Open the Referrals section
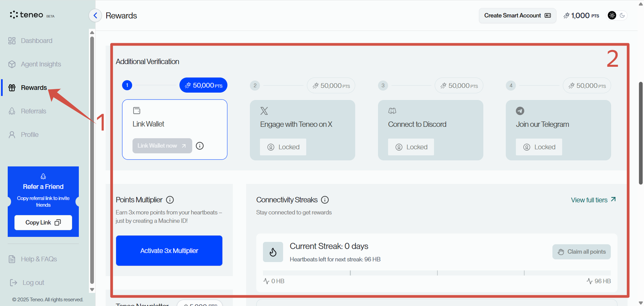The image size is (644, 306). coord(33,111)
